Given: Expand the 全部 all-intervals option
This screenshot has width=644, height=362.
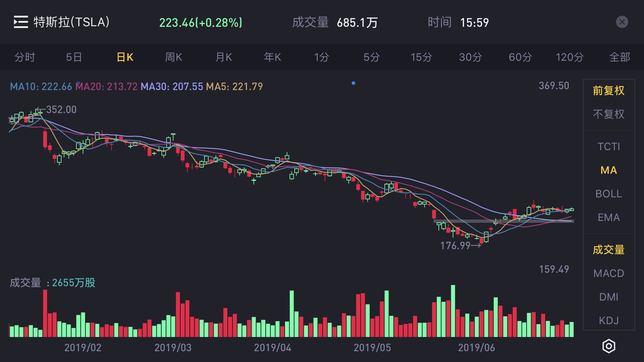Looking at the screenshot, I should 619,57.
